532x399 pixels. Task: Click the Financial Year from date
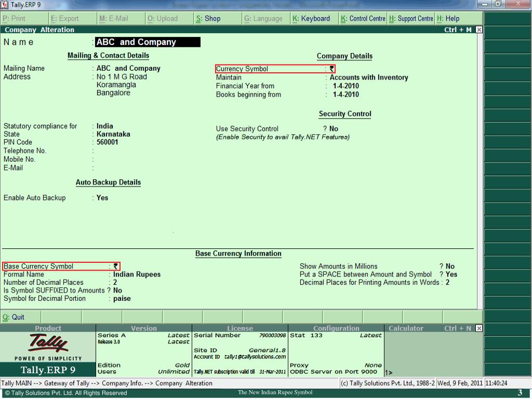[x=345, y=86]
